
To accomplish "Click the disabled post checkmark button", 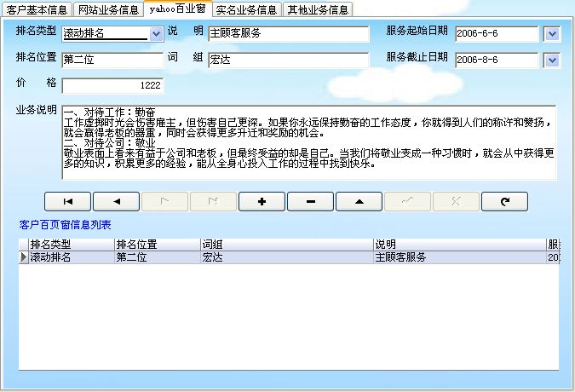I will (407, 201).
